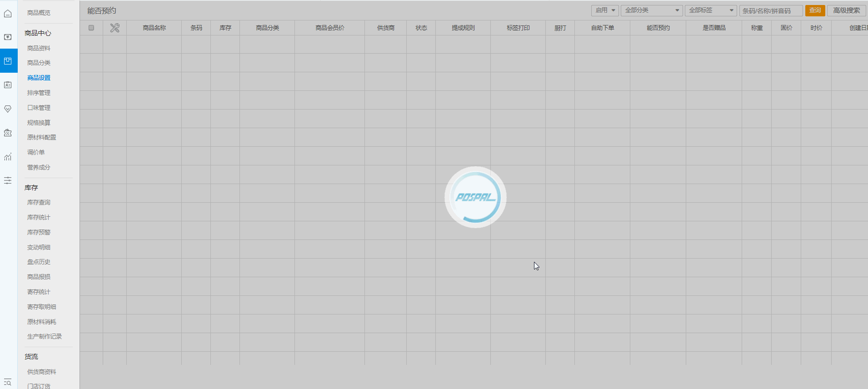The width and height of the screenshot is (868, 389).
Task: Open 供货商资料 in the side menu
Action: point(41,372)
